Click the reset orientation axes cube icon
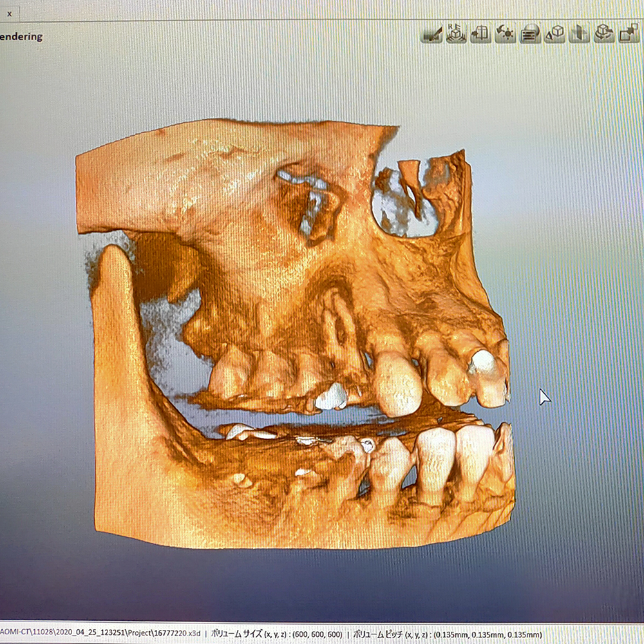The height and width of the screenshot is (644, 644). tap(456, 33)
